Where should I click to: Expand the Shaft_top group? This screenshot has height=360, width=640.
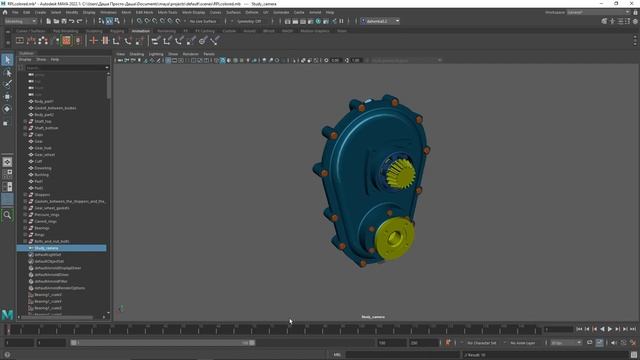tap(25, 122)
